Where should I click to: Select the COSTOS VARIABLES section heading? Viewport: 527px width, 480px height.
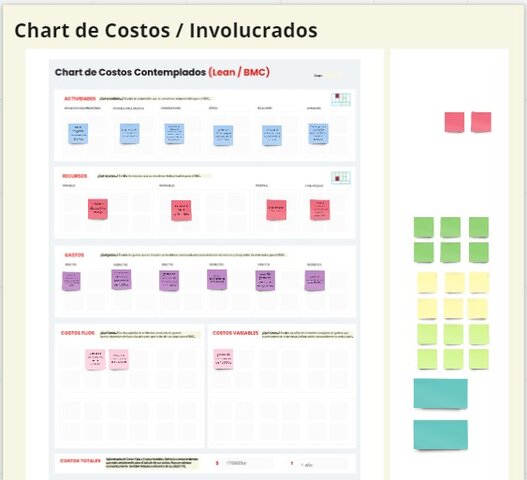coord(236,333)
